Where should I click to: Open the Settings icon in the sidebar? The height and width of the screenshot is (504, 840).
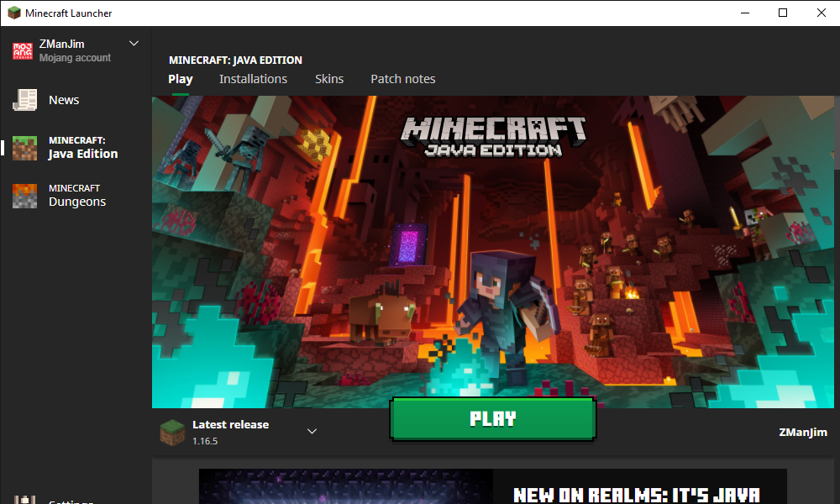pyautogui.click(x=24, y=499)
